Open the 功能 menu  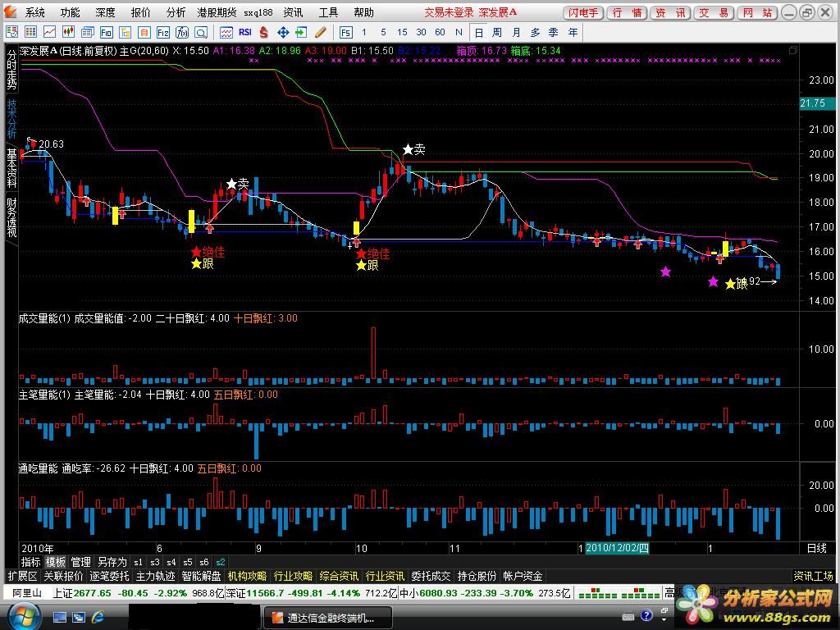tap(71, 12)
